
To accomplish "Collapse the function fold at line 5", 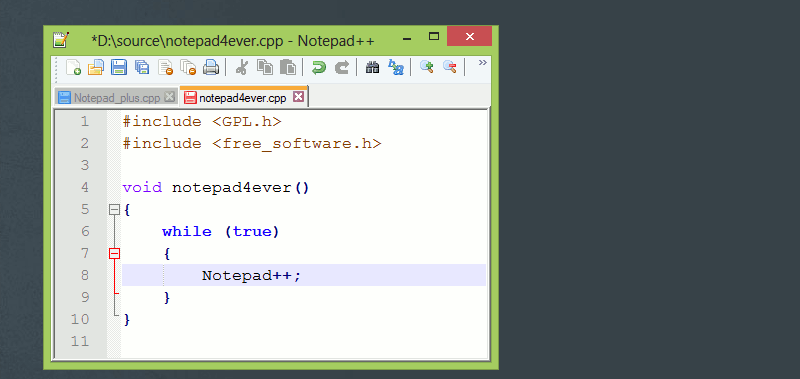I will (x=114, y=210).
